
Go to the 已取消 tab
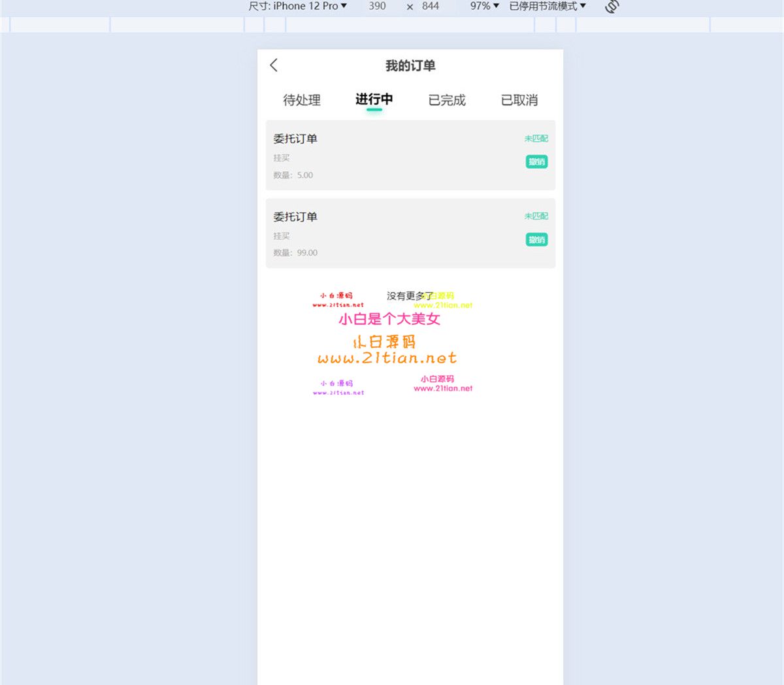coord(519,100)
